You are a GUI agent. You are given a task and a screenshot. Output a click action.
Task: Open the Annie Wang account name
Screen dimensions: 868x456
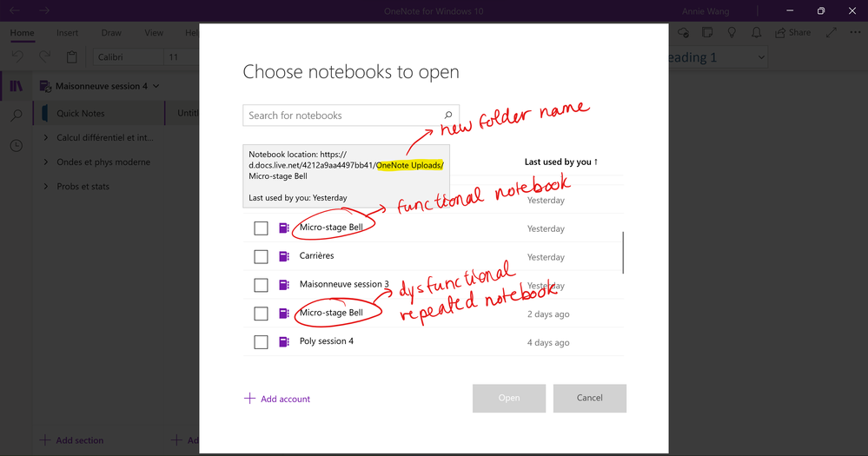click(706, 11)
